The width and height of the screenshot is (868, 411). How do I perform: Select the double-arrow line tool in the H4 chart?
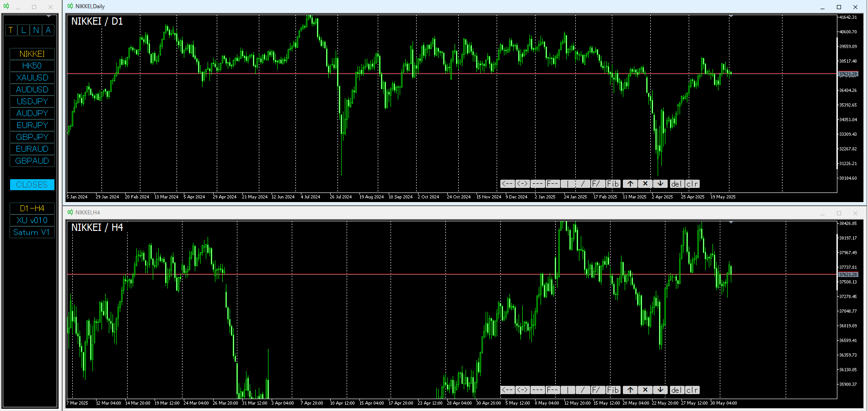pyautogui.click(x=523, y=390)
